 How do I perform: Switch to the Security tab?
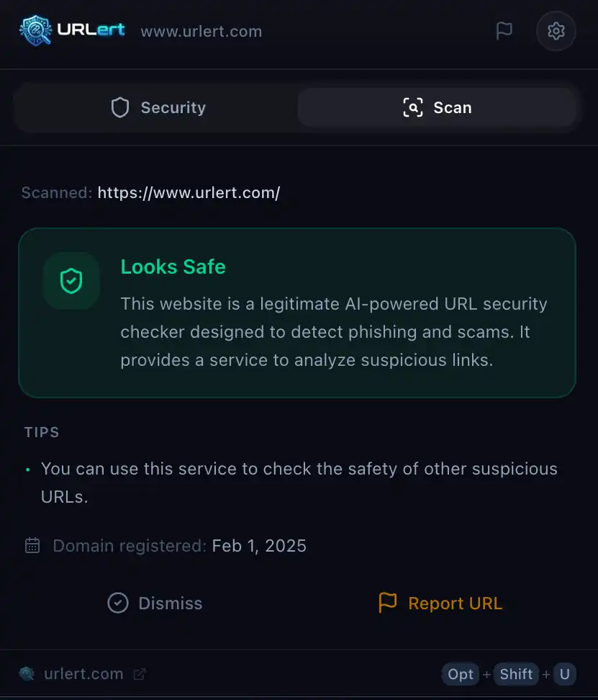(x=156, y=107)
